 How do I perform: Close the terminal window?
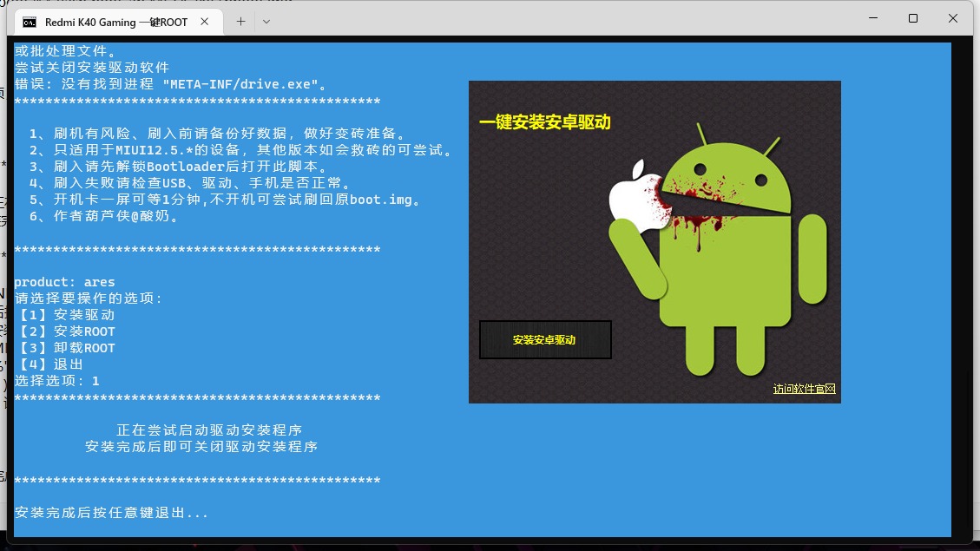pyautogui.click(x=953, y=18)
